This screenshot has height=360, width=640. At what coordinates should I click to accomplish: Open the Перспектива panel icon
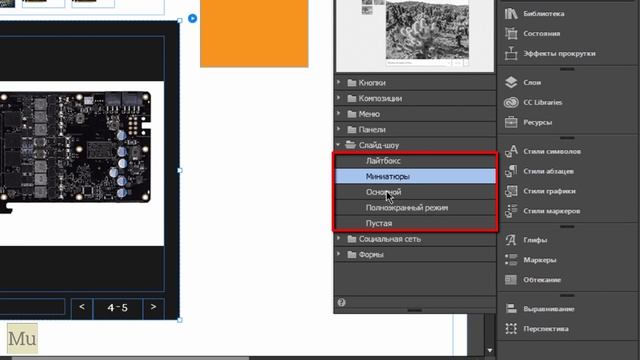click(x=511, y=329)
